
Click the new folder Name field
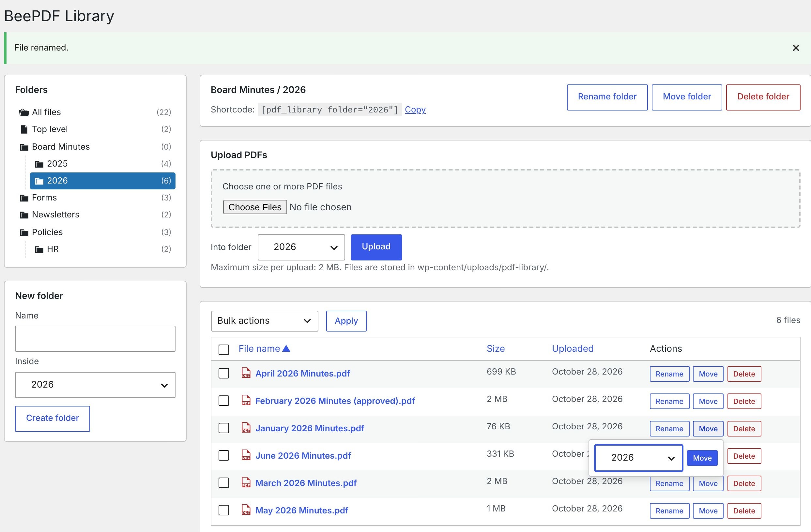tap(95, 339)
